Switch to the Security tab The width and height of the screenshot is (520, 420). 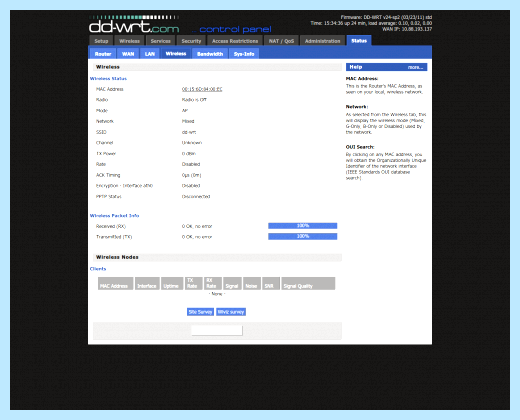(x=191, y=41)
